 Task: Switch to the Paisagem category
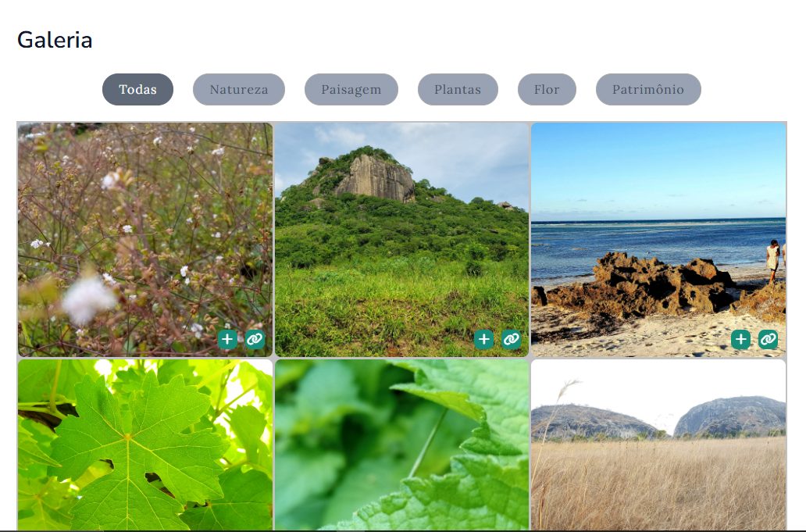point(351,89)
